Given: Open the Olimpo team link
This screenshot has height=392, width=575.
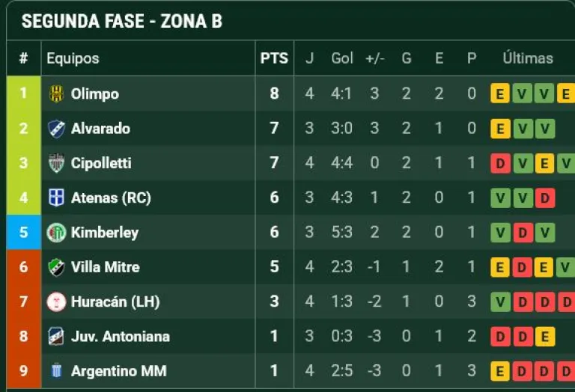Looking at the screenshot, I should (x=95, y=94).
